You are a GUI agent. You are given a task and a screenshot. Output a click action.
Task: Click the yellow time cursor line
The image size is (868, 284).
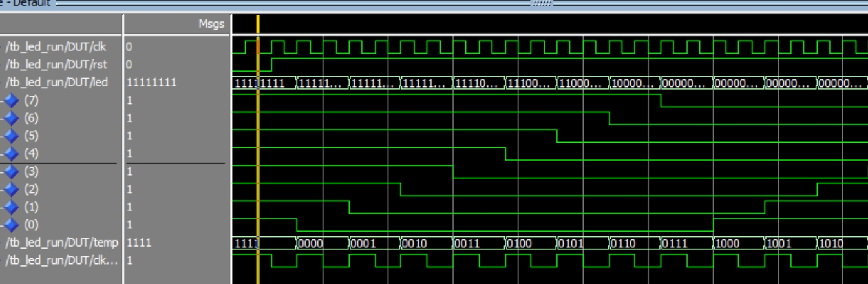[x=258, y=148]
